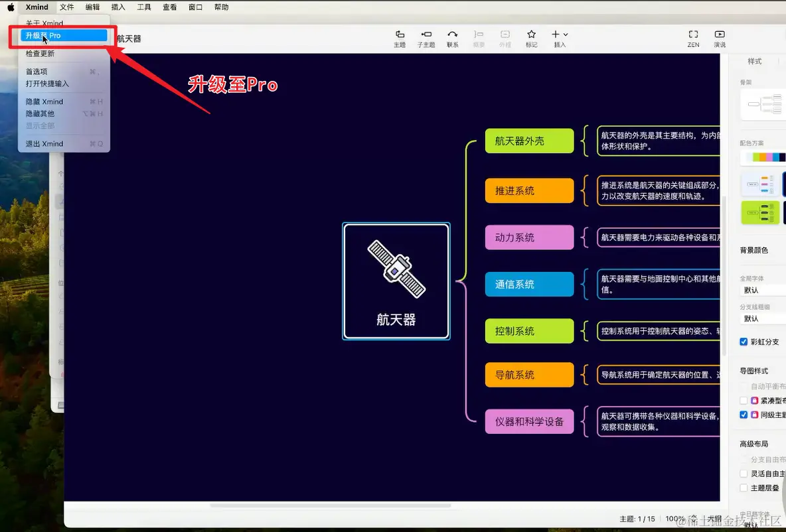Click the summary brace beside 推进系统

point(584,190)
